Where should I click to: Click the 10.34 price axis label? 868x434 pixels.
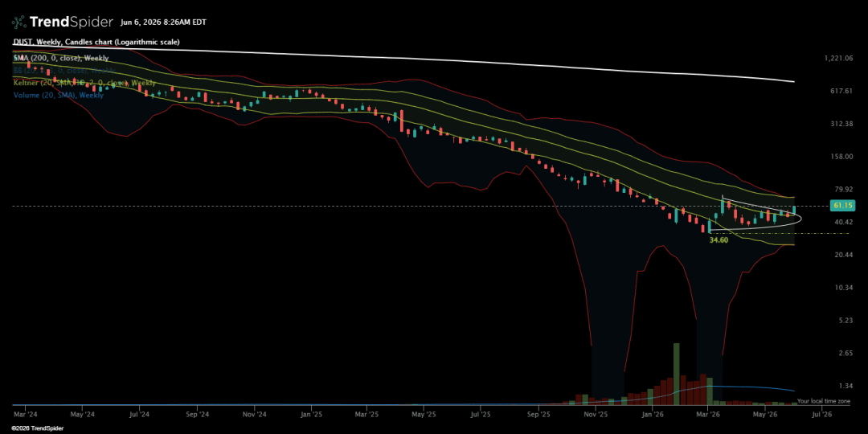coord(843,288)
